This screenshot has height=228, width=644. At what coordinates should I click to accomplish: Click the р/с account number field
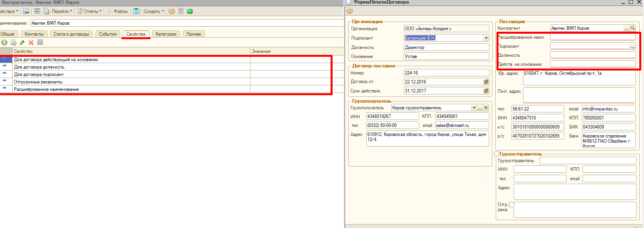click(538, 136)
